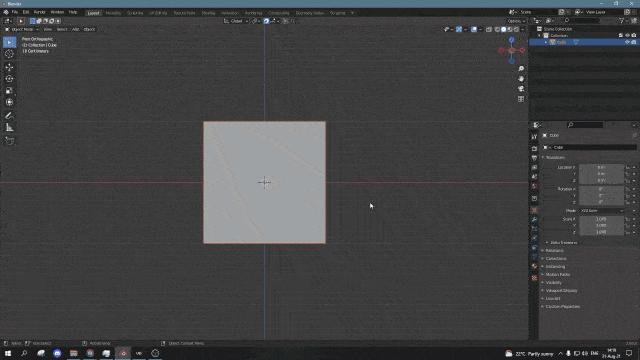Select the Transform tool
Screen dimensions: 640x360
pos(9,102)
